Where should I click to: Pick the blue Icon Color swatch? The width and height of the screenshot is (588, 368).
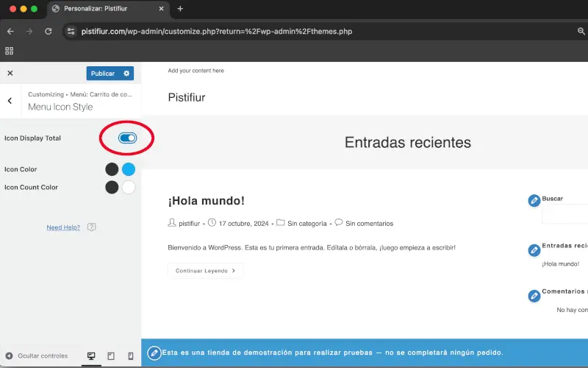[x=128, y=169]
